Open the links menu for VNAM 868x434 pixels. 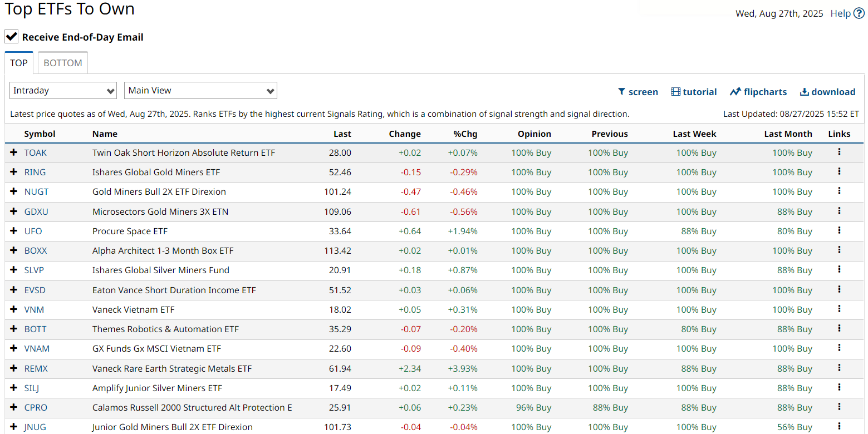tap(839, 348)
